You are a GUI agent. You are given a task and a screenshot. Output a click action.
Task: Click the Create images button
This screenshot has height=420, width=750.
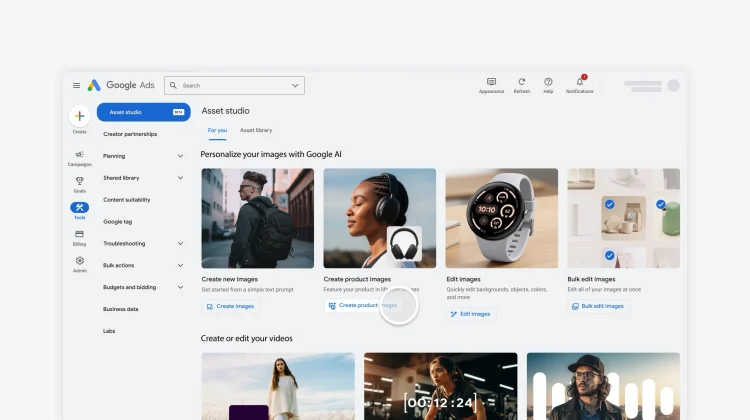click(x=231, y=306)
